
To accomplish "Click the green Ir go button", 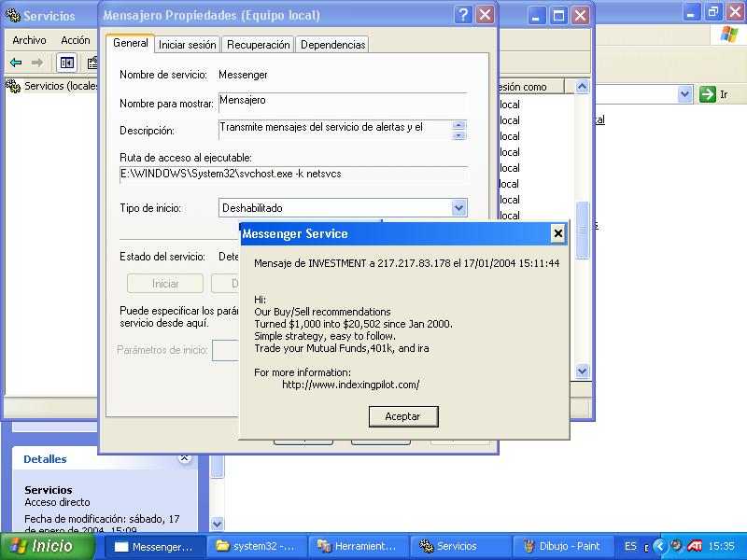I will 708,94.
